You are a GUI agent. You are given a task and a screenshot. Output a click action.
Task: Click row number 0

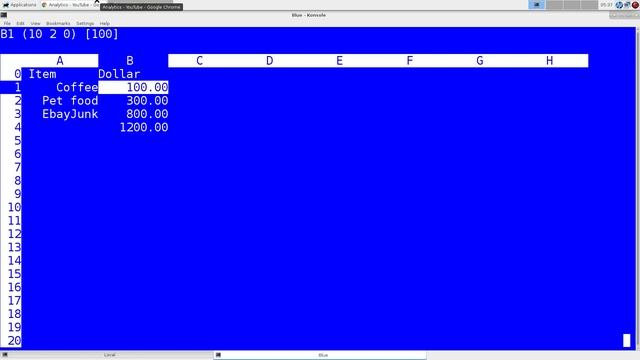pyautogui.click(x=17, y=74)
